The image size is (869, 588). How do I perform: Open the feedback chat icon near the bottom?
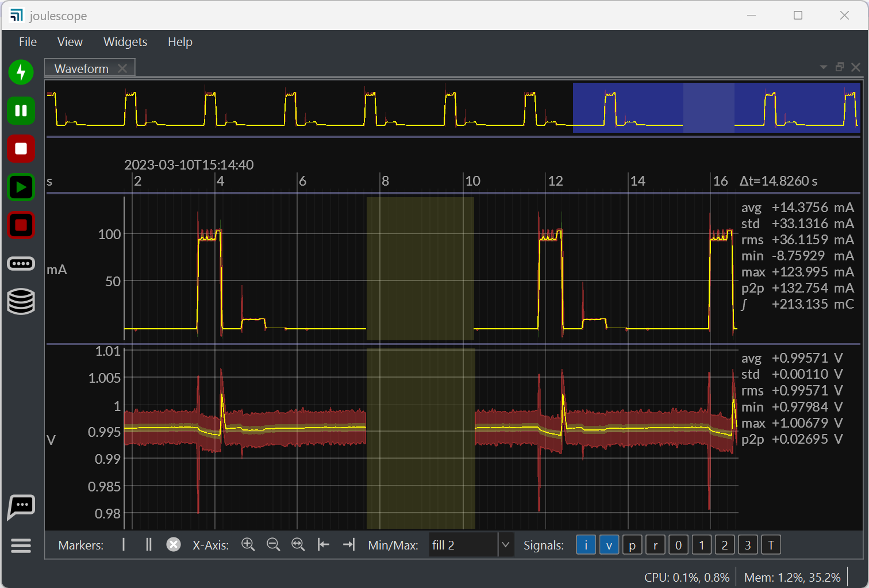pos(21,506)
